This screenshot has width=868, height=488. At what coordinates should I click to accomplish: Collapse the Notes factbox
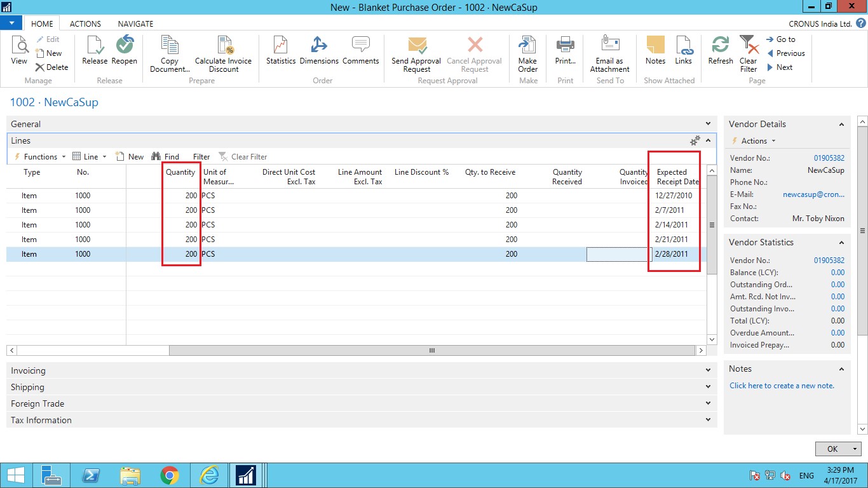[841, 369]
